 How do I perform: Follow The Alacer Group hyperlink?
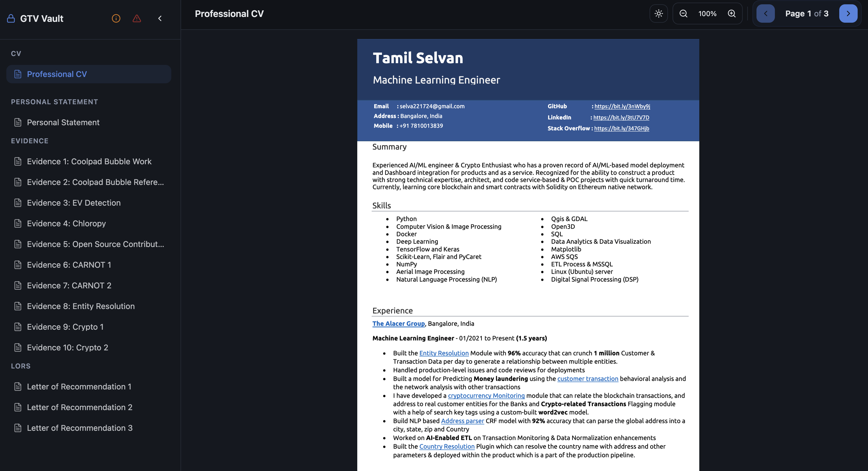point(398,324)
